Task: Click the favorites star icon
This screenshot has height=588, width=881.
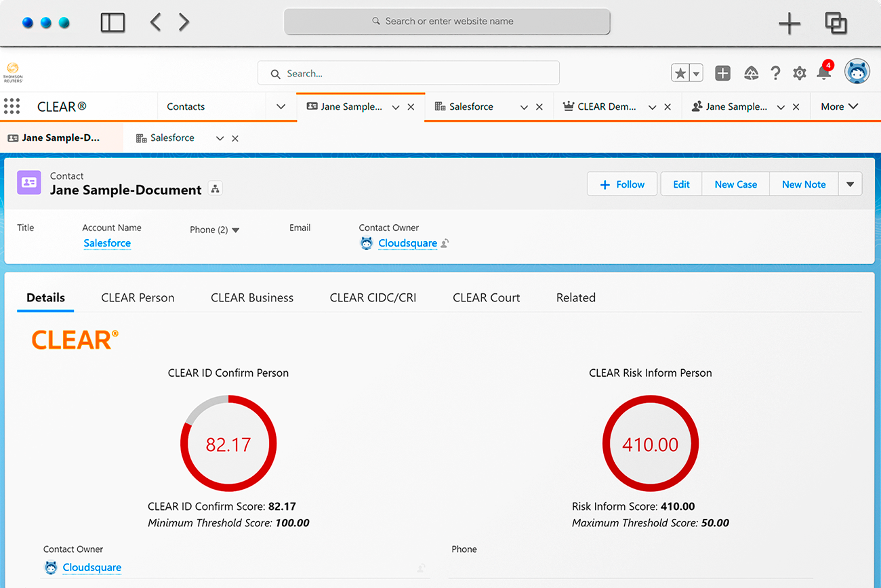Action: (682, 72)
